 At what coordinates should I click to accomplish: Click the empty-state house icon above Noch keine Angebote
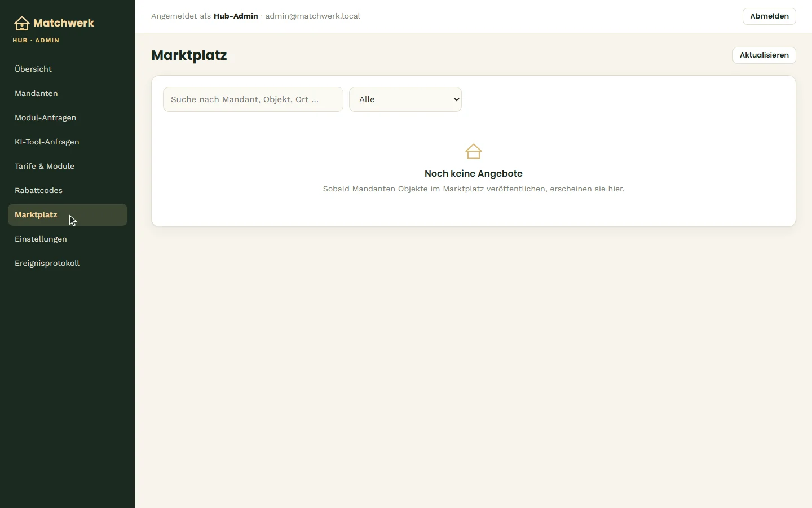pyautogui.click(x=474, y=151)
